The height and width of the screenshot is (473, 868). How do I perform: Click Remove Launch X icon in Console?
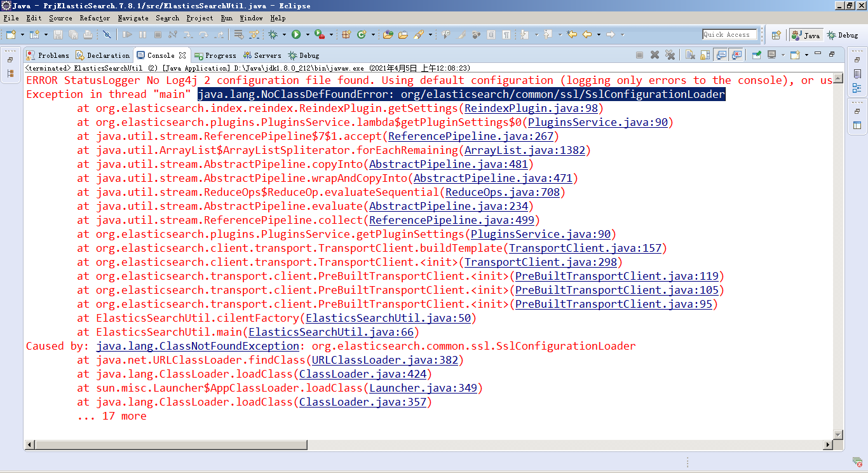(x=654, y=55)
